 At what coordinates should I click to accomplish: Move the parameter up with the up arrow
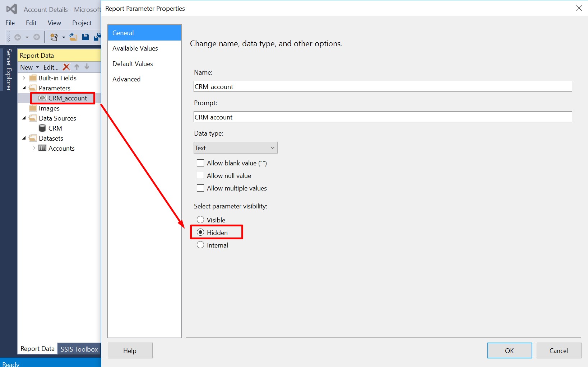point(77,67)
